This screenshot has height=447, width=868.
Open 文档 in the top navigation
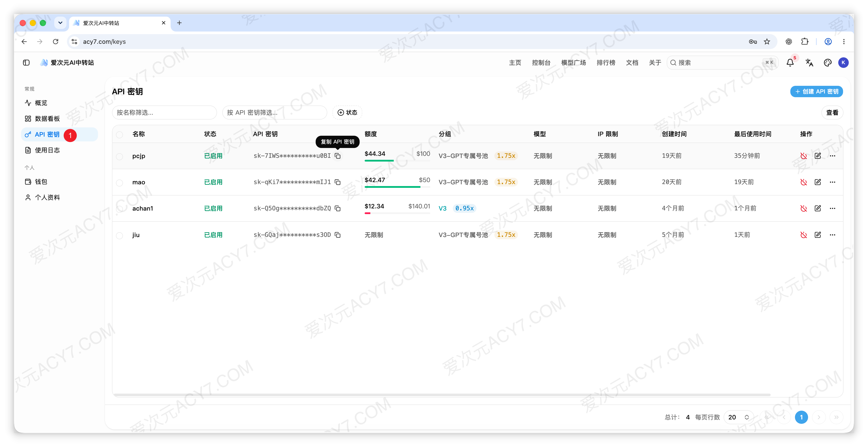[x=632, y=63]
